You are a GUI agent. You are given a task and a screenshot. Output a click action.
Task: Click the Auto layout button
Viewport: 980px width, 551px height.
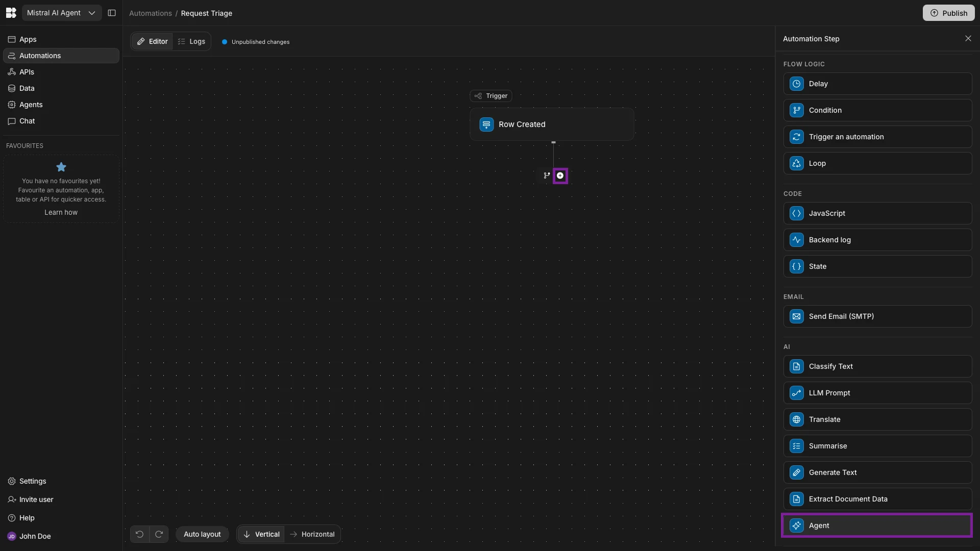pyautogui.click(x=202, y=534)
